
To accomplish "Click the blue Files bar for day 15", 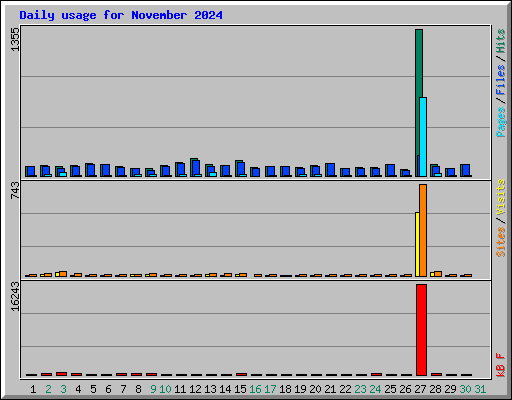I will pos(241,169).
